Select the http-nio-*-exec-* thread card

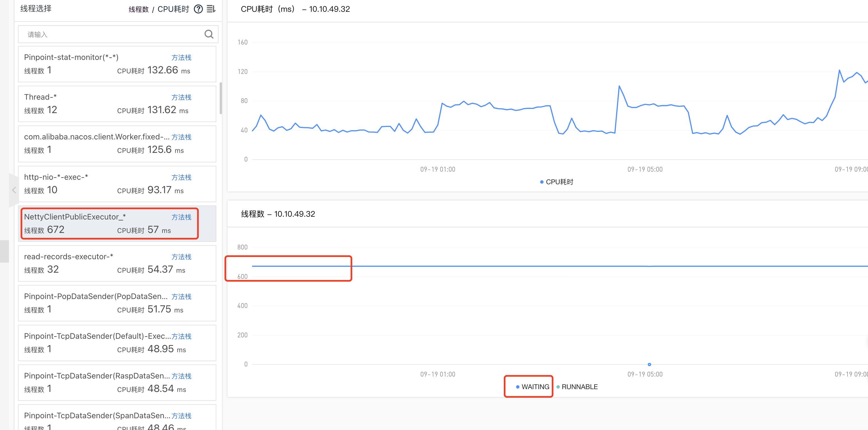click(117, 184)
